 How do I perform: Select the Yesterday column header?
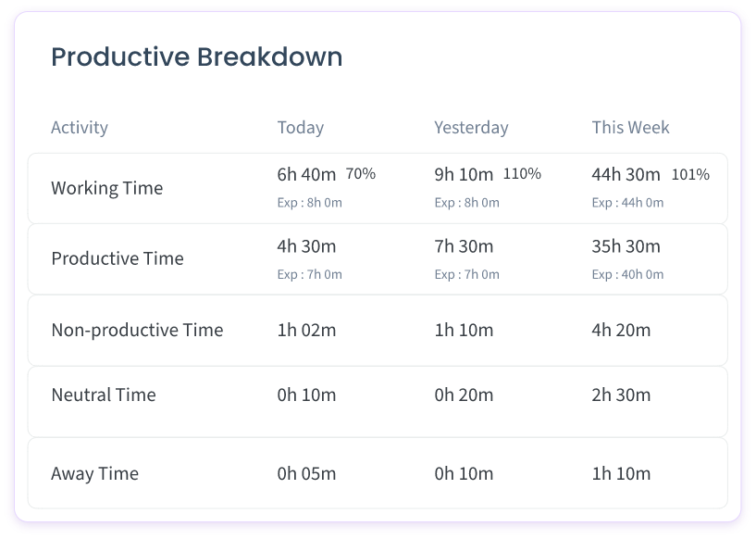pos(471,127)
